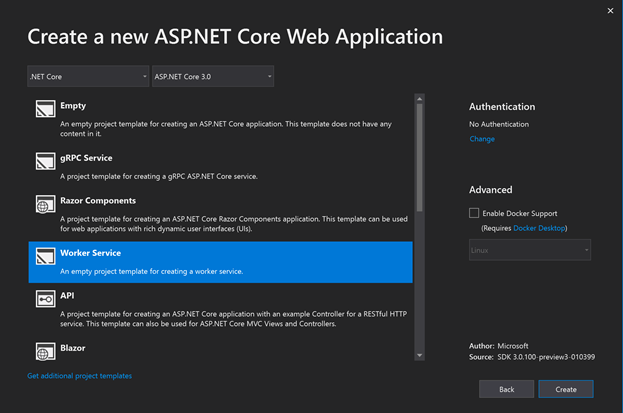Enable Docker Support checkbox
This screenshot has height=413, width=623.
[474, 213]
